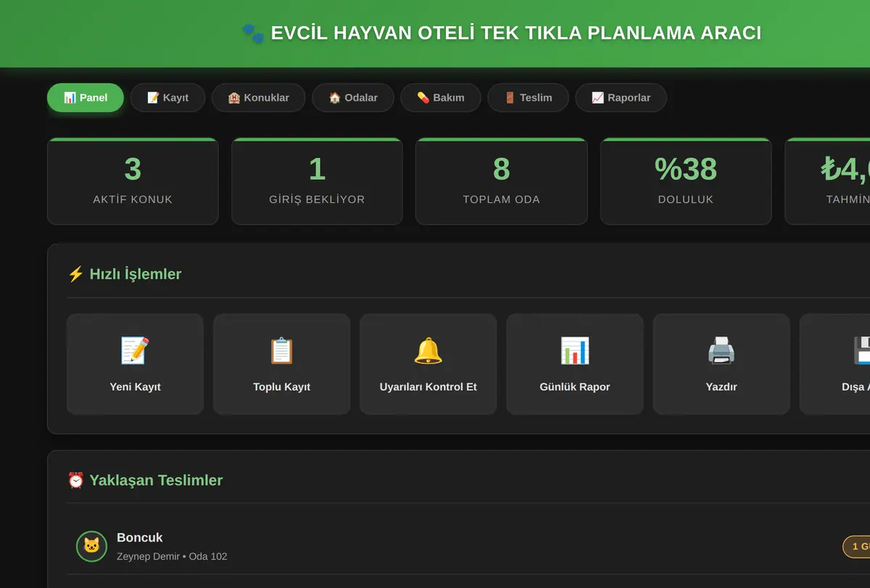This screenshot has width=870, height=588.
Task: Click the text 'Zeynep Demir • Oda 102'
Action: 172,557
